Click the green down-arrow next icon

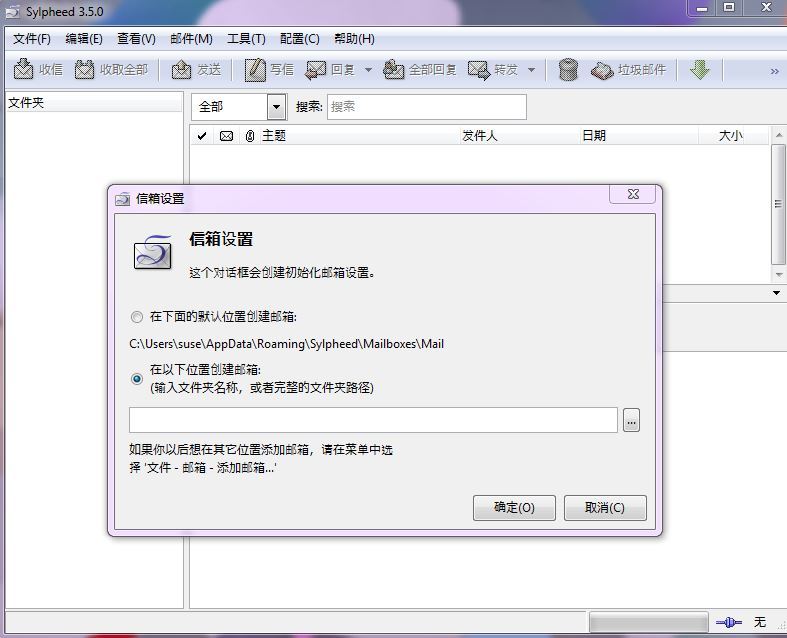click(700, 69)
